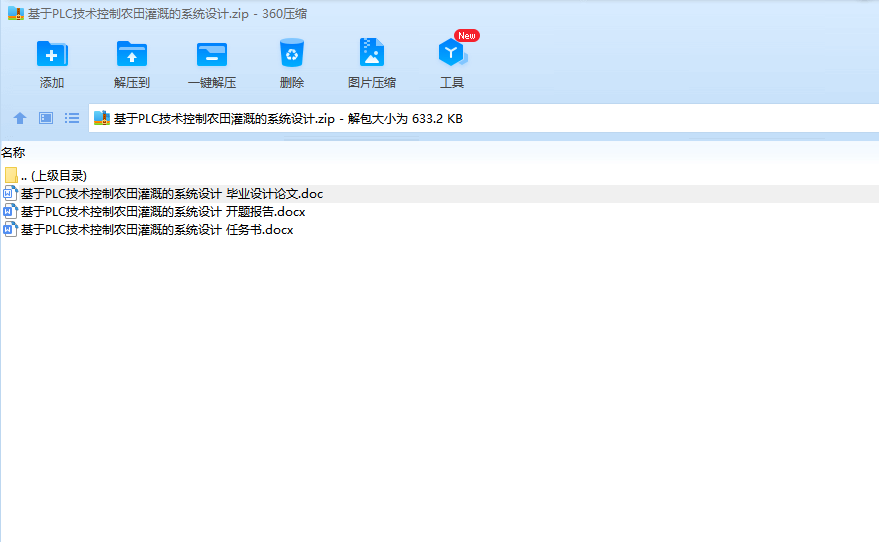Go up one level with the arrow icon

[20, 118]
